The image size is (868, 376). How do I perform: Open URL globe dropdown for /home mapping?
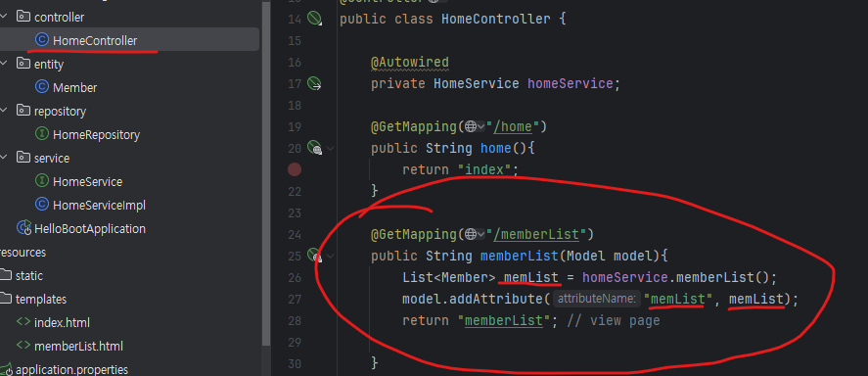click(475, 127)
